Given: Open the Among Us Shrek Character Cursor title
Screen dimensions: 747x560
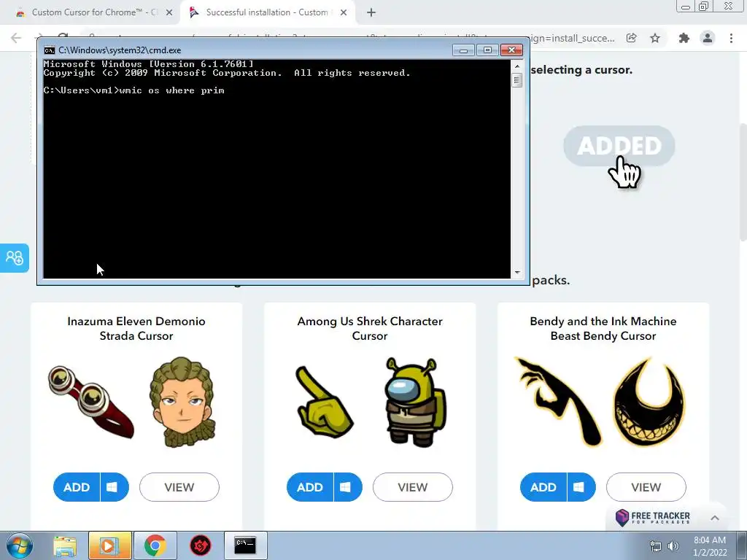Looking at the screenshot, I should [370, 329].
